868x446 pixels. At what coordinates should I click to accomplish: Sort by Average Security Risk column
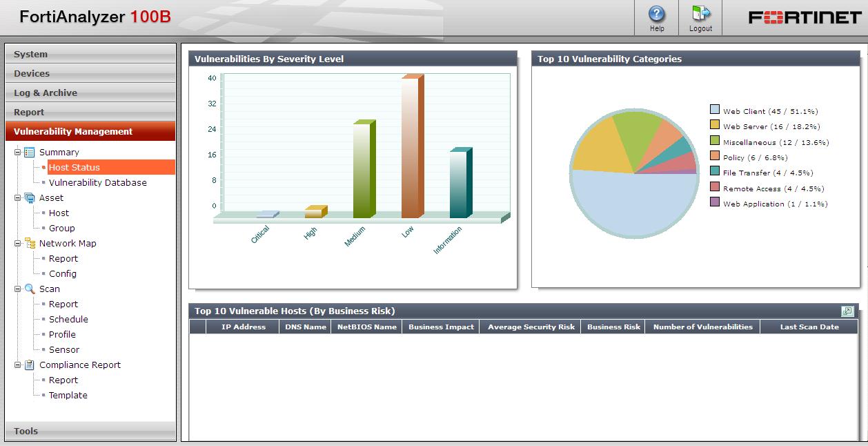pos(531,327)
